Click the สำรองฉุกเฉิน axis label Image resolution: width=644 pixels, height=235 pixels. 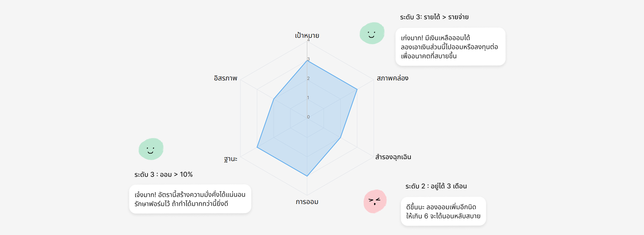click(x=393, y=157)
